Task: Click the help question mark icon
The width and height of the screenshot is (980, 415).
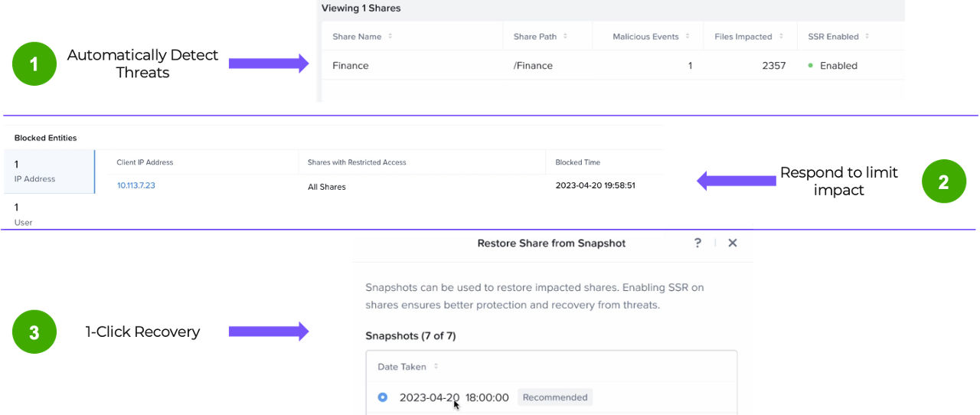Action: [697, 243]
